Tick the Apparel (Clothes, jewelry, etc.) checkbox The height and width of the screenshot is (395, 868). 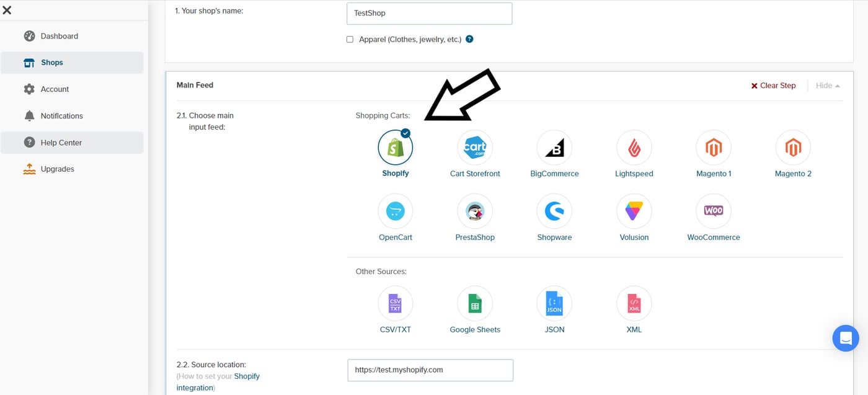coord(350,39)
